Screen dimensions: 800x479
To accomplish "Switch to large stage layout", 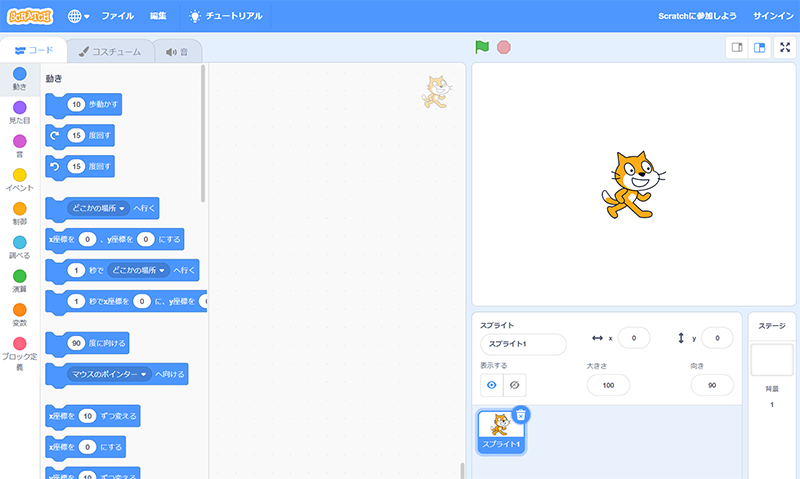I will click(759, 47).
